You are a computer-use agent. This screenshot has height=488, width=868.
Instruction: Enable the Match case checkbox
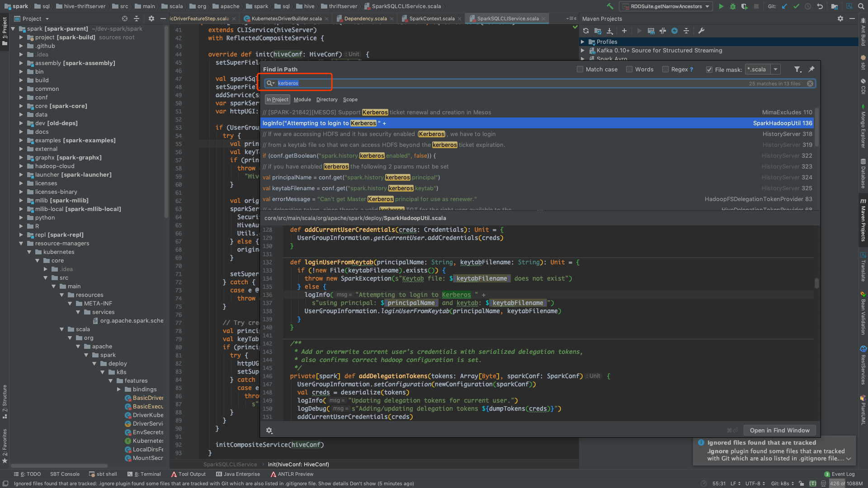click(x=580, y=69)
